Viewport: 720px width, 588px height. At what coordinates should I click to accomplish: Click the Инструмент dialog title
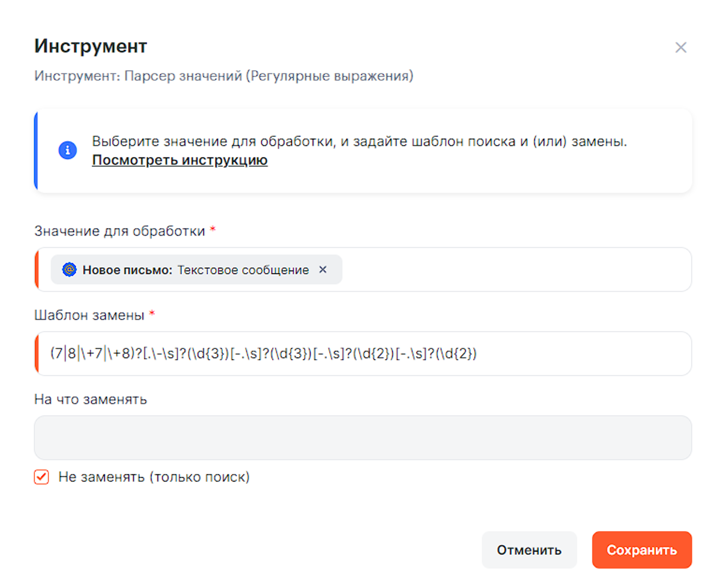(91, 46)
